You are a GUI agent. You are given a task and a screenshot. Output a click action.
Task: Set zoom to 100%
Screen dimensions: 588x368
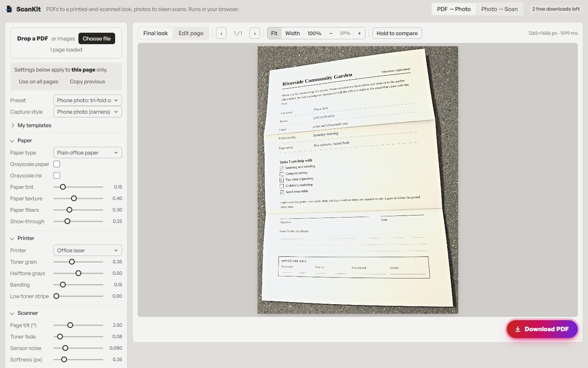click(314, 33)
